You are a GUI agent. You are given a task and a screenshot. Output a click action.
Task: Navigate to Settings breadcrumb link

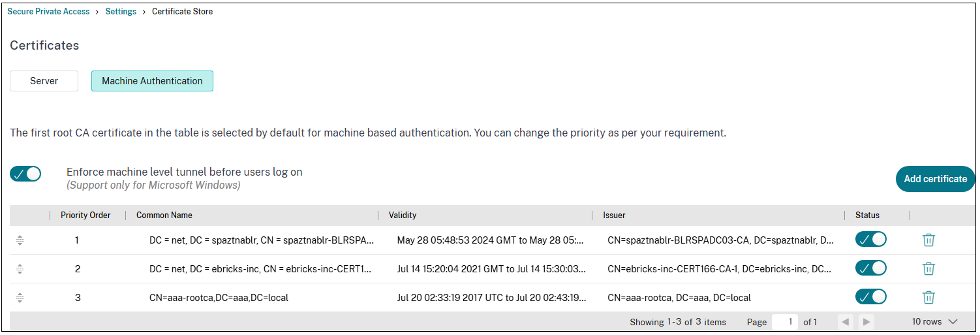pos(121,12)
